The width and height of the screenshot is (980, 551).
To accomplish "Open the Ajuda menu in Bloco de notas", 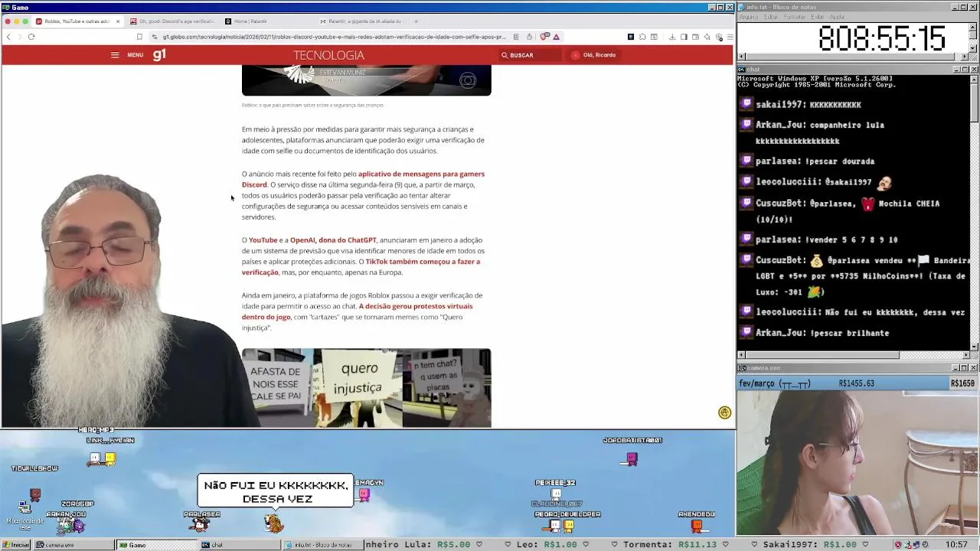I will point(837,17).
